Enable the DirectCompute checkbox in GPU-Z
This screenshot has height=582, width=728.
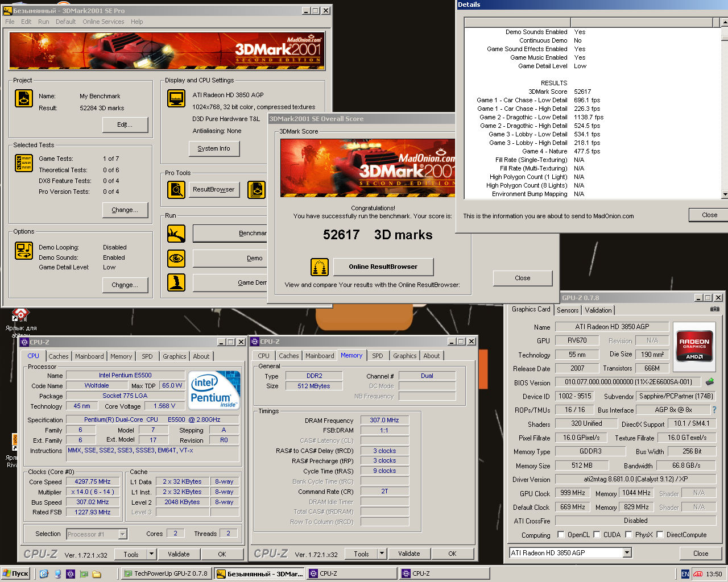click(660, 535)
